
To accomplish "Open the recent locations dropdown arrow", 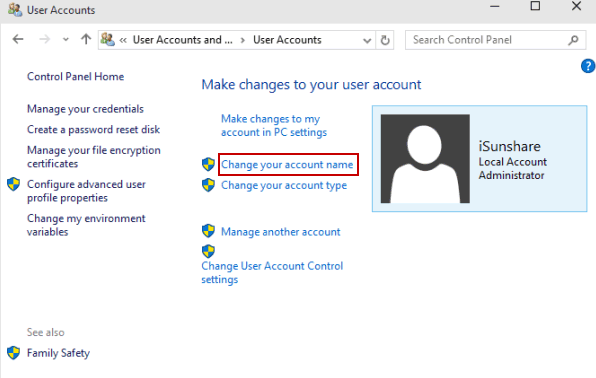I will click(66, 40).
